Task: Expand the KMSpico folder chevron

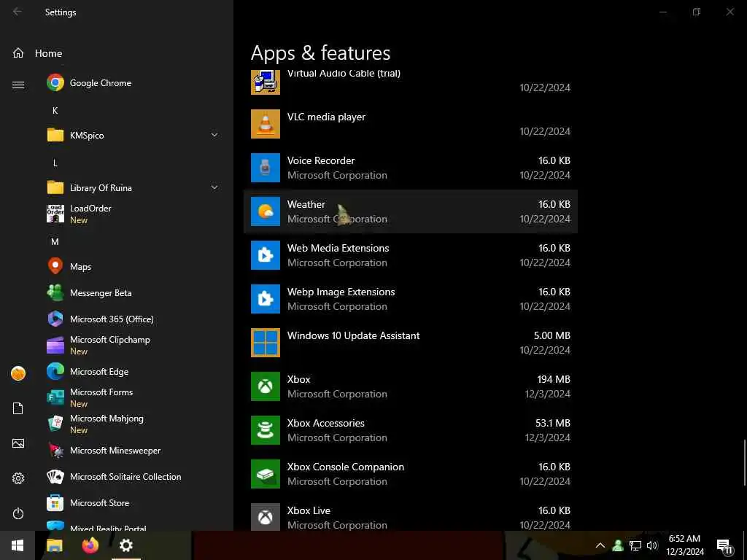Action: tap(214, 135)
